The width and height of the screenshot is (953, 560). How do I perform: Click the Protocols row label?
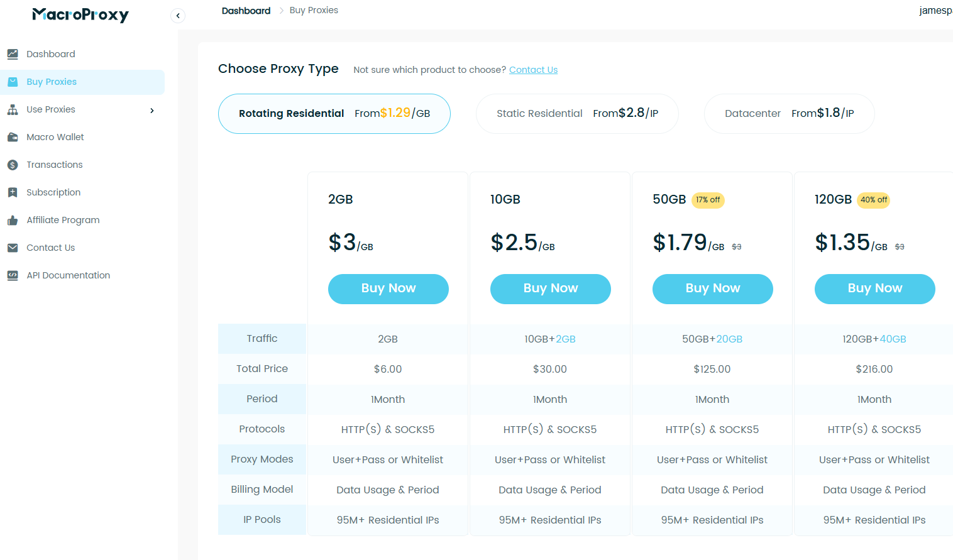[262, 429]
